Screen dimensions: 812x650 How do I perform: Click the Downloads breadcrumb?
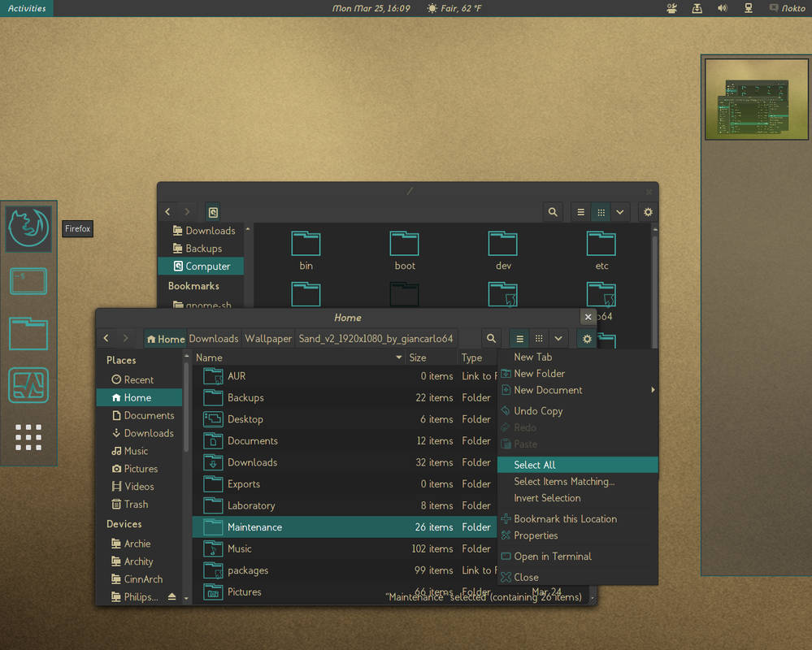213,339
